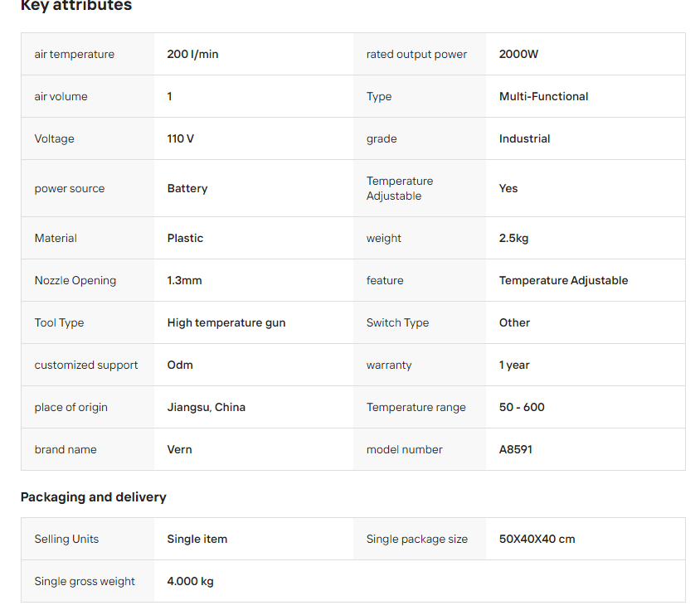Click the A8591 model number value
The height and width of the screenshot is (610, 700).
tap(515, 449)
